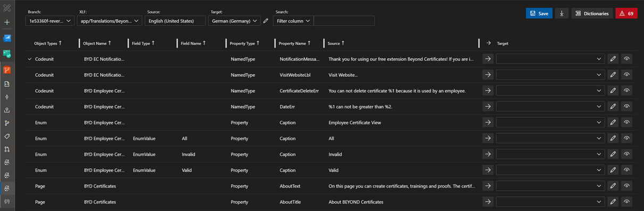Open the Branch dropdown
The height and width of the screenshot is (211, 644).
pyautogui.click(x=49, y=21)
